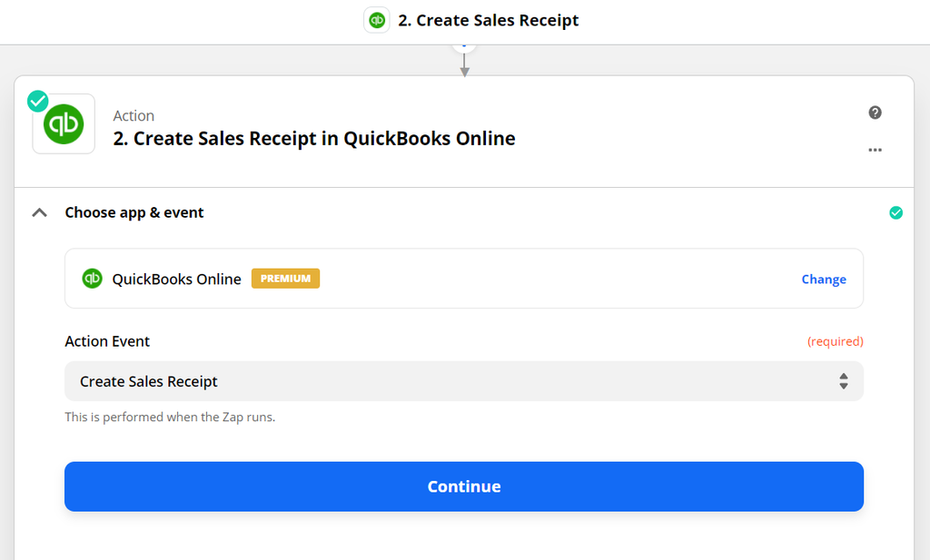The width and height of the screenshot is (930, 560).
Task: Expand the chevron next to Choose app & event
Action: 39,211
